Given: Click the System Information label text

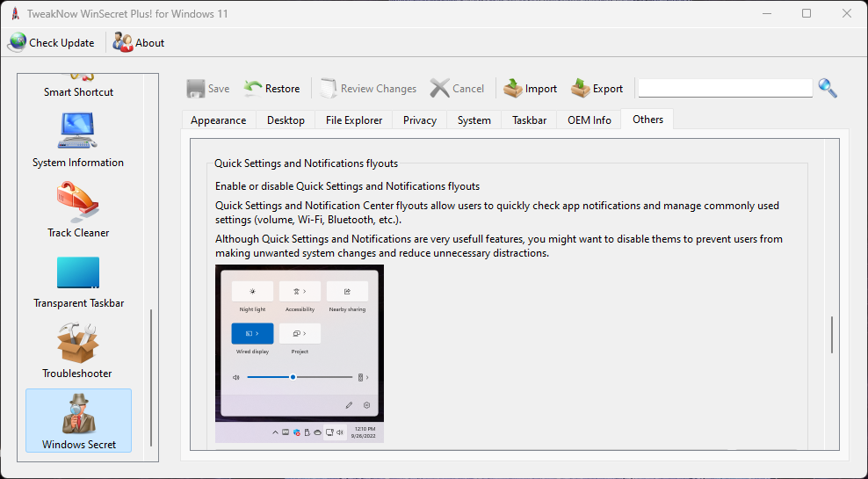Looking at the screenshot, I should tap(78, 163).
